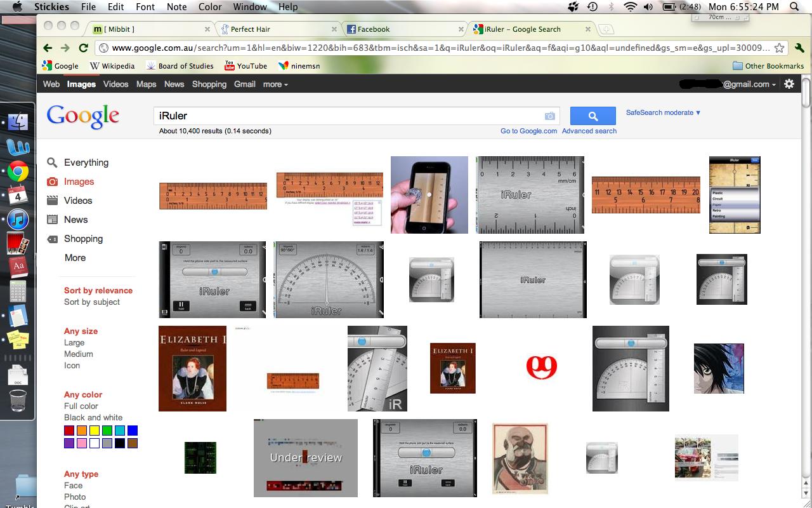This screenshot has height=508, width=812.
Task: Open battery status menu
Action: pos(683,7)
